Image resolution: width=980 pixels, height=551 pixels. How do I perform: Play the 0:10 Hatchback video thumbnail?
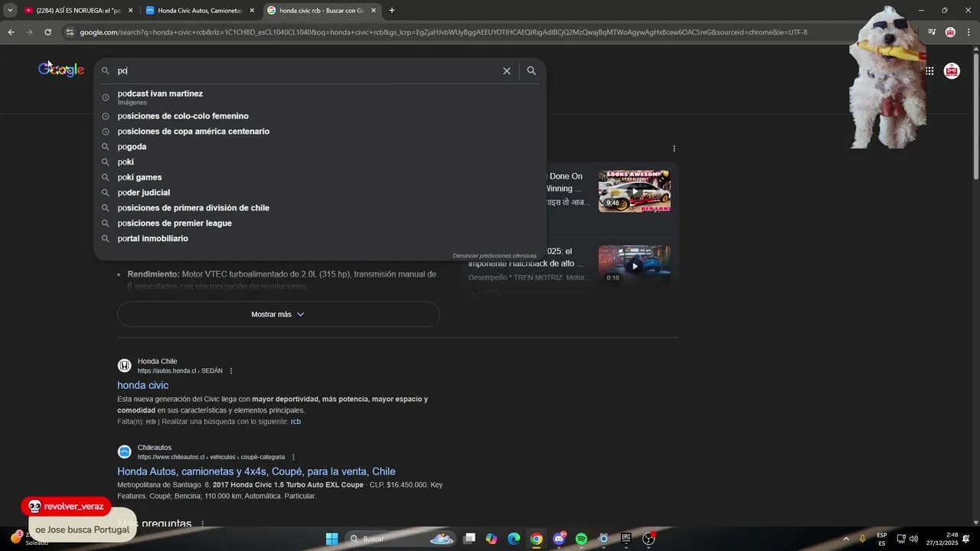[x=634, y=265]
